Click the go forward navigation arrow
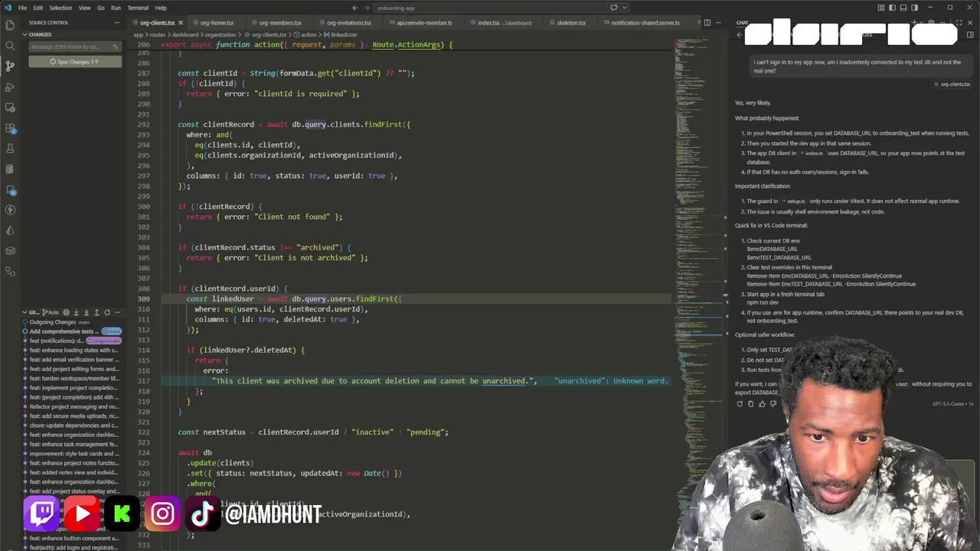Screen dimensions: 980x551 click(365, 8)
